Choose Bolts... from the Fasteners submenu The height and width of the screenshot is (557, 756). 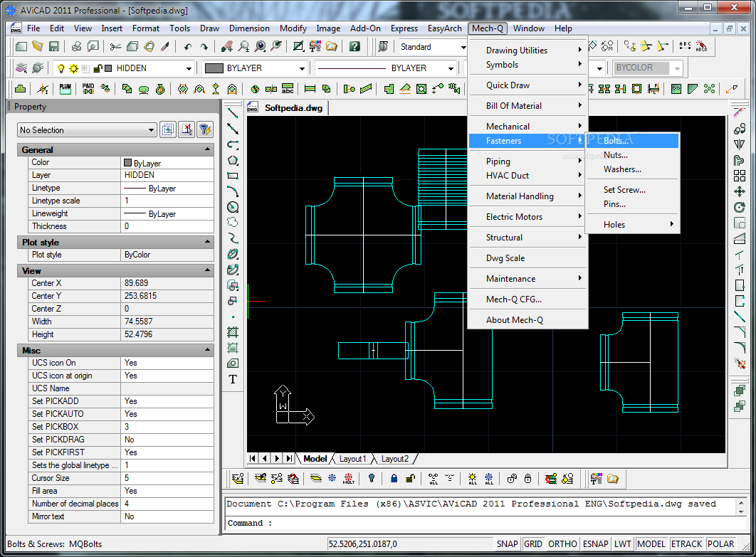pos(633,141)
